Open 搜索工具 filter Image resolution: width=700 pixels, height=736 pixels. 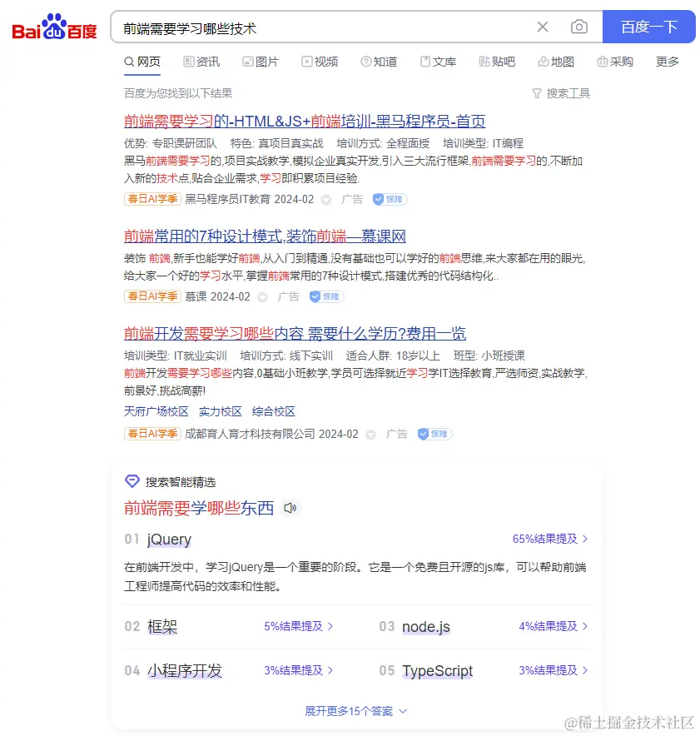[x=561, y=93]
